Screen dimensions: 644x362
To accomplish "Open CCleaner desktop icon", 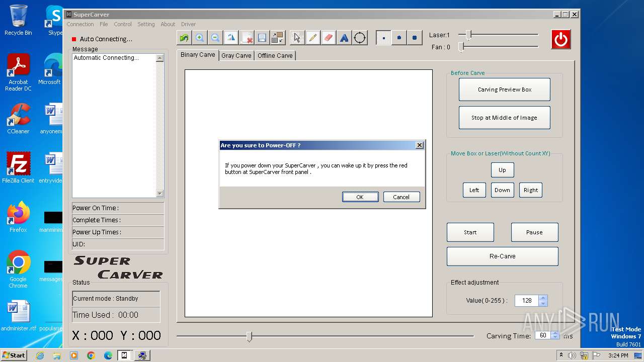I will [18, 119].
